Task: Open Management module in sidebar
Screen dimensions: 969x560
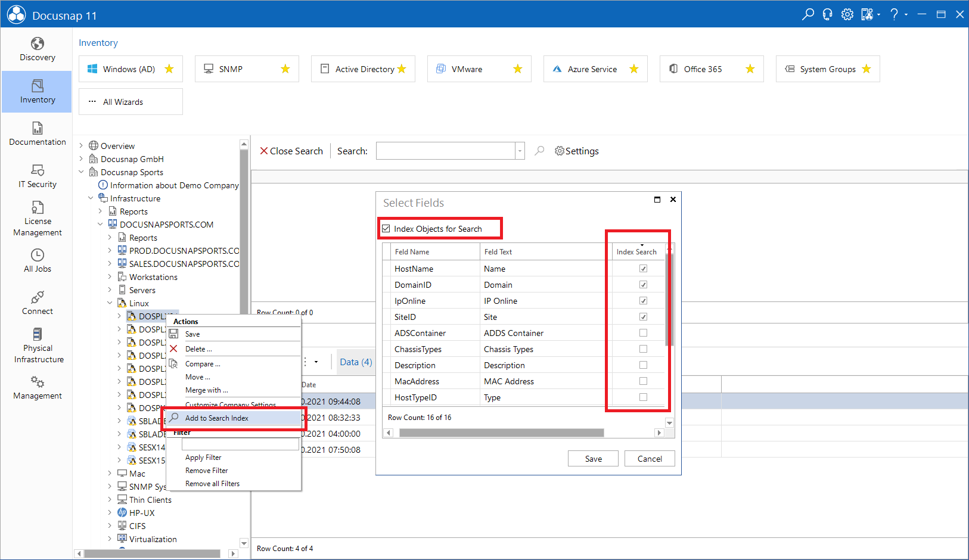Action: point(37,388)
